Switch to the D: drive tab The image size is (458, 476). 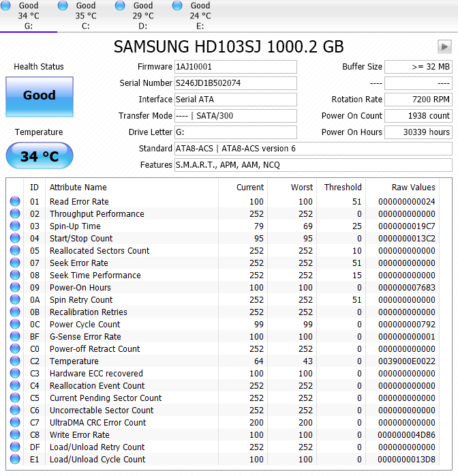tap(143, 16)
